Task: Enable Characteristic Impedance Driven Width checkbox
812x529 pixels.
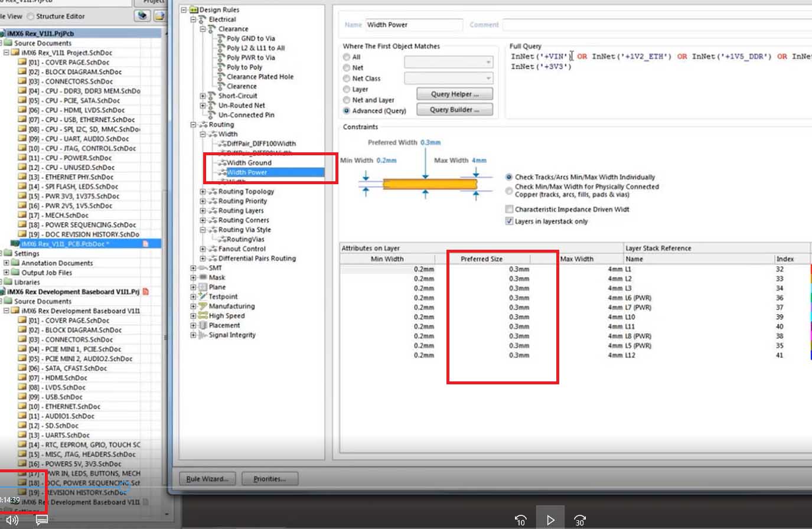Action: point(509,209)
